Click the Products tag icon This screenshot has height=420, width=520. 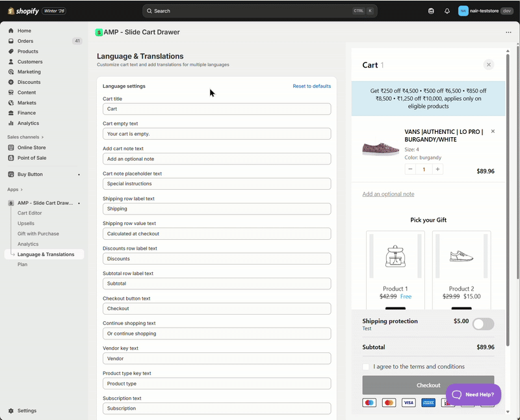11,51
